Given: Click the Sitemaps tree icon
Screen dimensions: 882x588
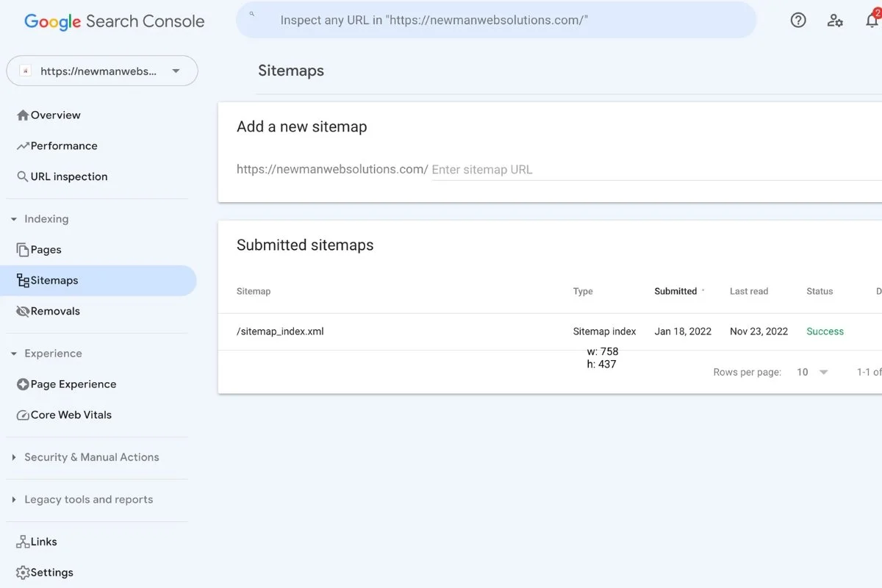Looking at the screenshot, I should [23, 281].
